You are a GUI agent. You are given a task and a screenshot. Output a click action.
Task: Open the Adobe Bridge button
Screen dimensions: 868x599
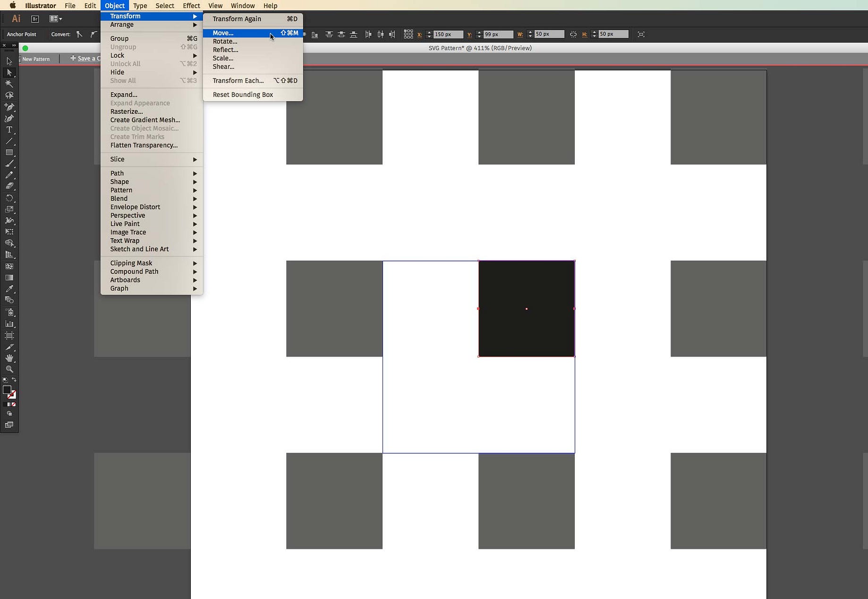pyautogui.click(x=35, y=19)
